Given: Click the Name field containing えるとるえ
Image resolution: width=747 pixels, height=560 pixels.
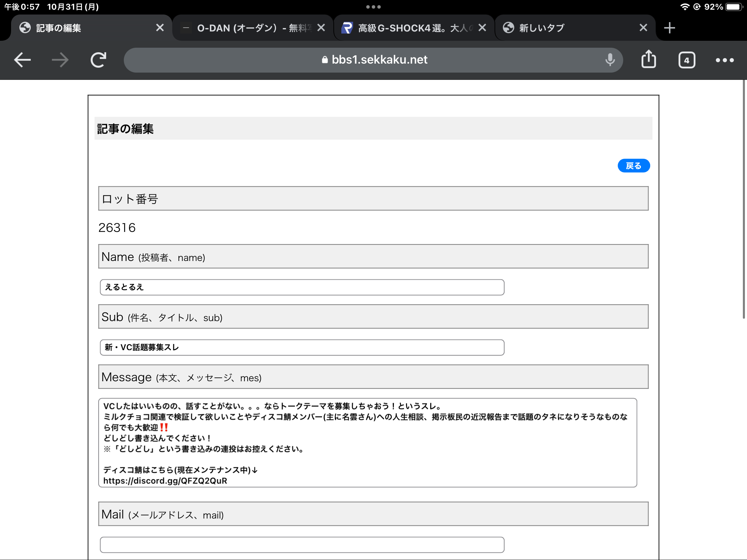Looking at the screenshot, I should click(302, 287).
